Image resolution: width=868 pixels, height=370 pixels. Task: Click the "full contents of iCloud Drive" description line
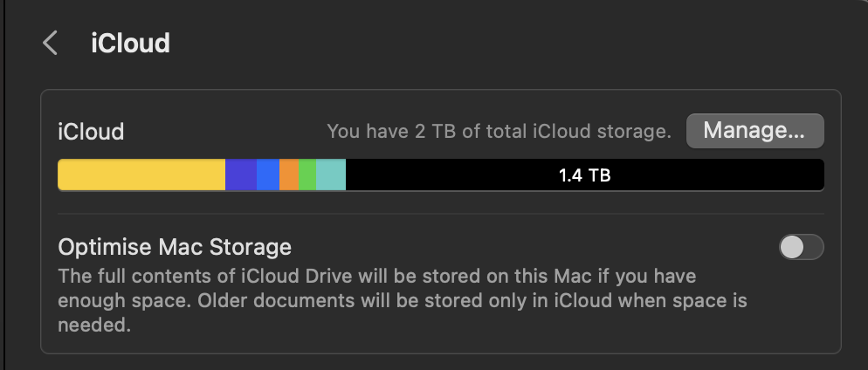click(377, 277)
